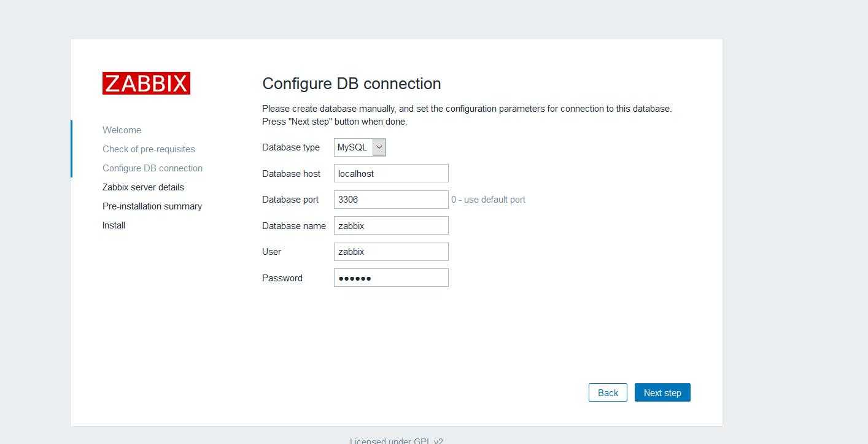Click into the Database port field

(391, 200)
